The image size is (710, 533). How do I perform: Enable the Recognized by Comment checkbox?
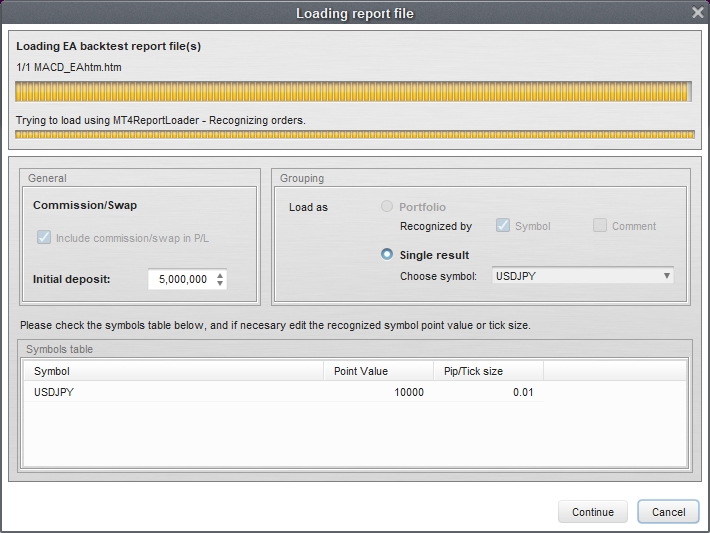(600, 226)
